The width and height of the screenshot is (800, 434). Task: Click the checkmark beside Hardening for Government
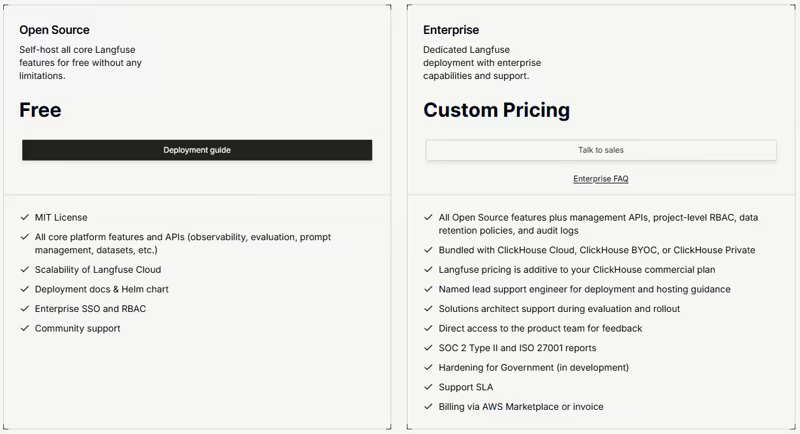(428, 367)
